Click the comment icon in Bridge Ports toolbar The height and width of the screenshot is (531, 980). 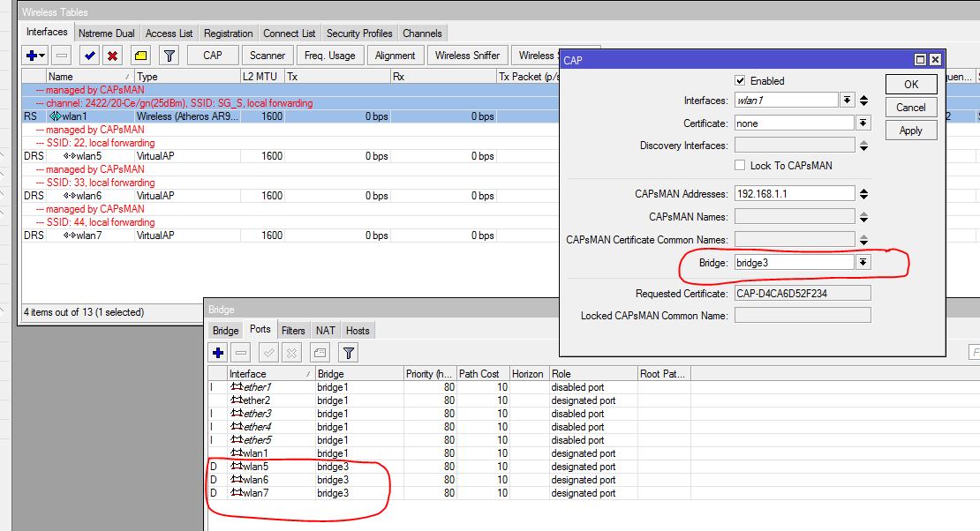point(320,353)
